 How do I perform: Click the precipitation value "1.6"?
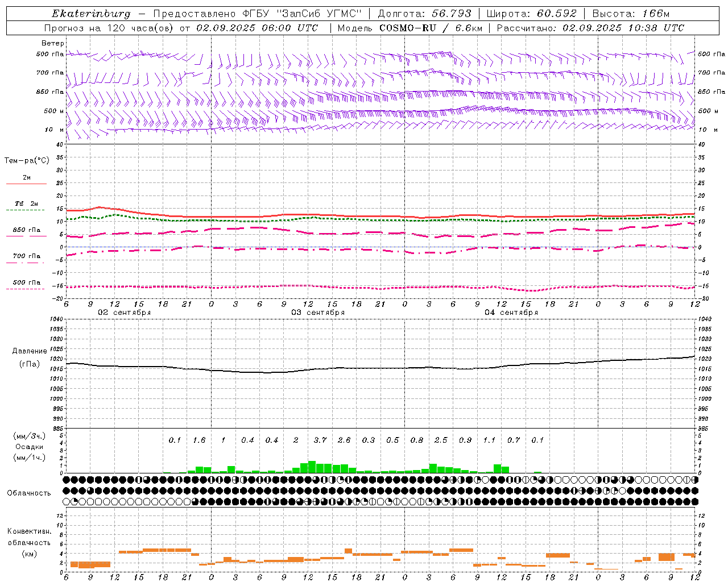click(x=199, y=440)
